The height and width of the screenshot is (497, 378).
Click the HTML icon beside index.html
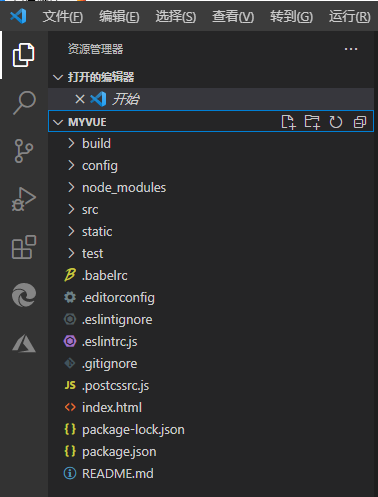pyautogui.click(x=70, y=407)
